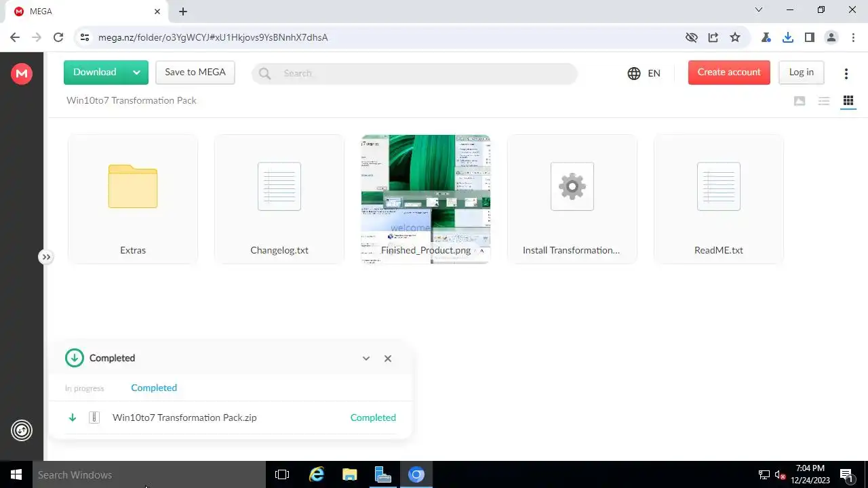This screenshot has width=868, height=488.
Task: Open the Finished_Product.png thumbnail
Action: coord(426,199)
